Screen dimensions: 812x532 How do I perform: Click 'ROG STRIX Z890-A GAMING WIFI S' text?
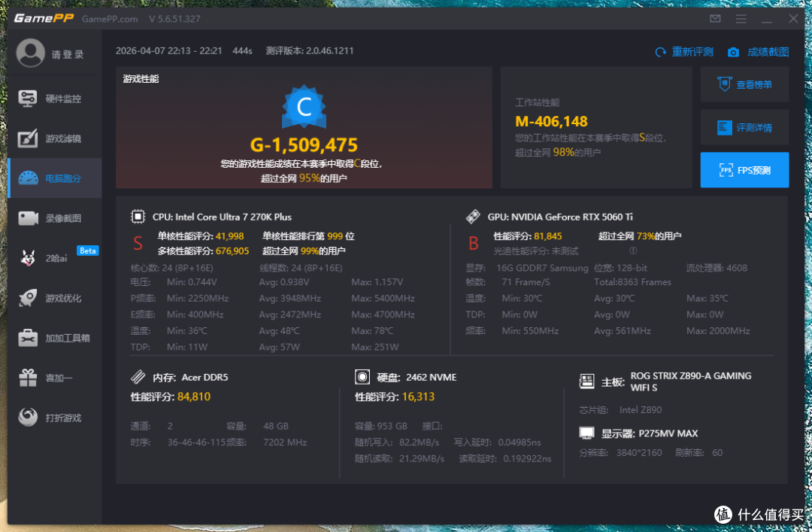[691, 382]
